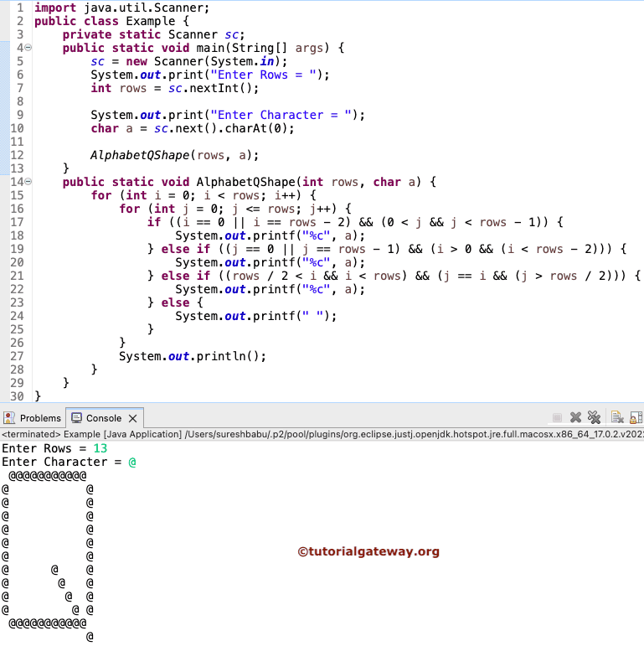Image resolution: width=644 pixels, height=646 pixels.
Task: Click the 'Enter Rows =' console output text
Action: click(x=44, y=448)
